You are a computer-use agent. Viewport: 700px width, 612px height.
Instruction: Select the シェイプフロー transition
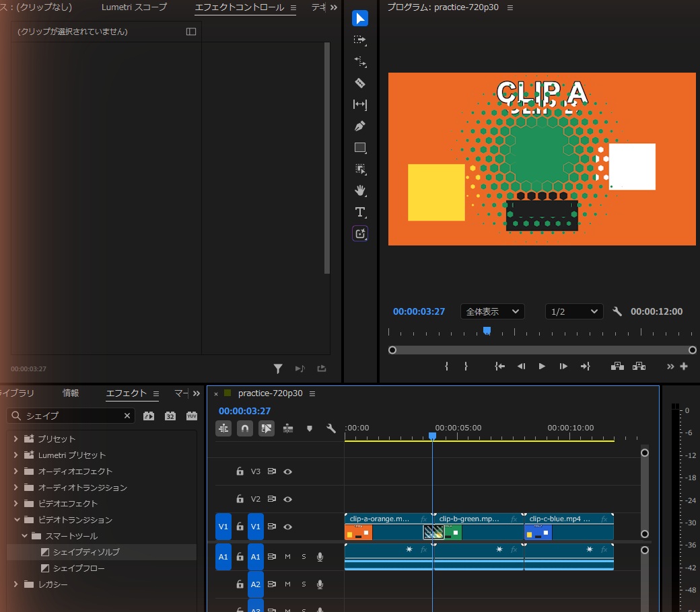click(x=79, y=568)
